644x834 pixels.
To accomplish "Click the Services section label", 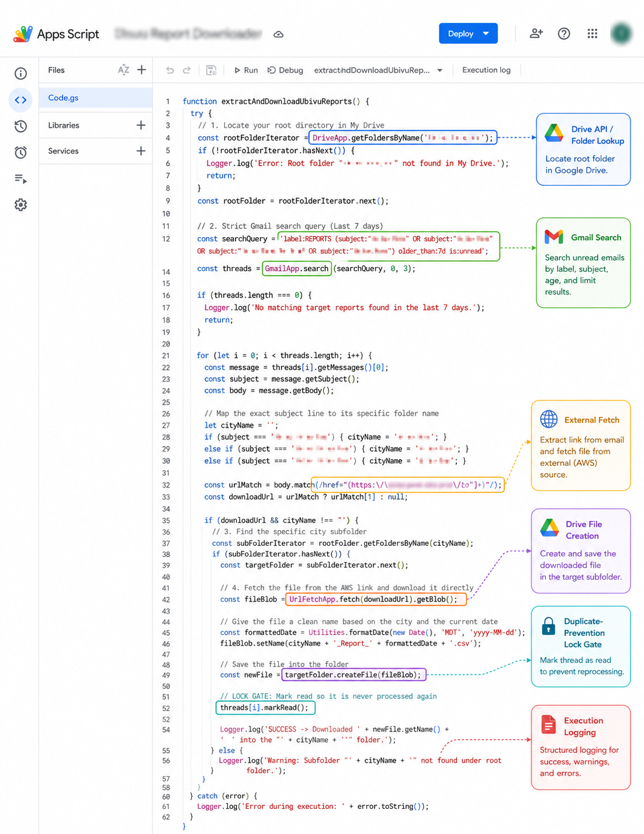I will click(x=63, y=151).
